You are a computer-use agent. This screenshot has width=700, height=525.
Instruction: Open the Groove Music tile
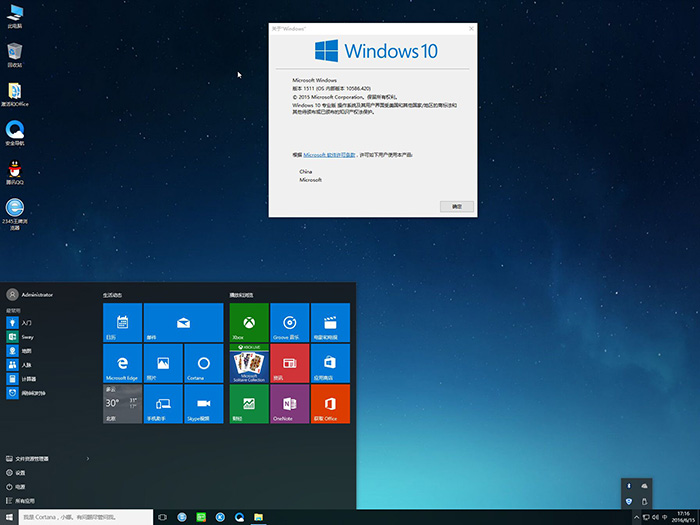[290, 323]
